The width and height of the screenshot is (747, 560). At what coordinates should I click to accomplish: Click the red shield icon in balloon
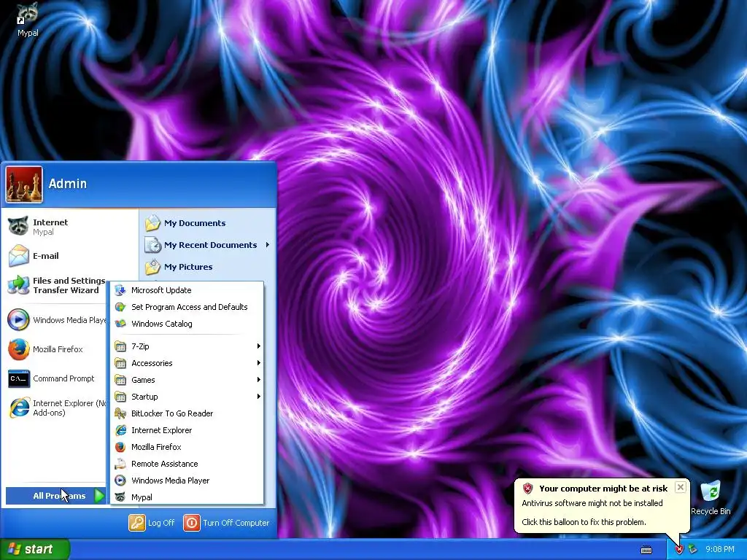pyautogui.click(x=527, y=489)
